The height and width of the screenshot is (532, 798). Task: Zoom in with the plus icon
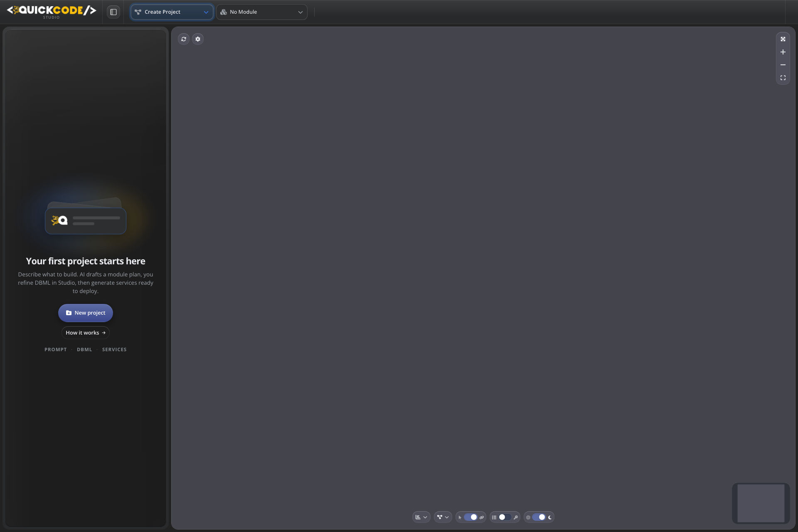tap(783, 52)
